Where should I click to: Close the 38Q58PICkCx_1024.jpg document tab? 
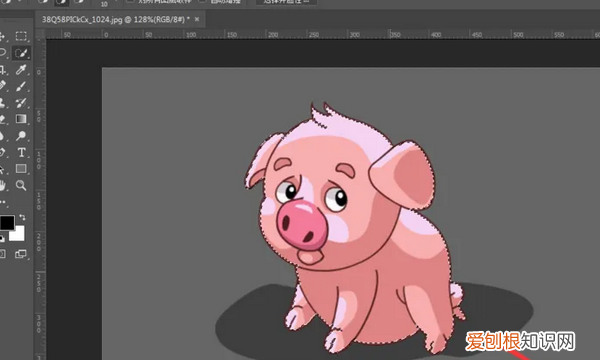[197, 19]
